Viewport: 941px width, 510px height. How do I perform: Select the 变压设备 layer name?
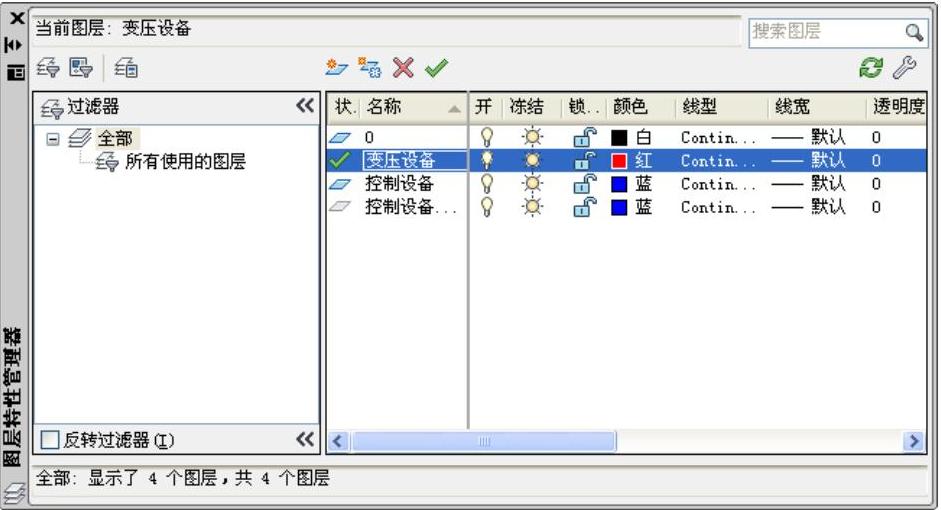400,160
